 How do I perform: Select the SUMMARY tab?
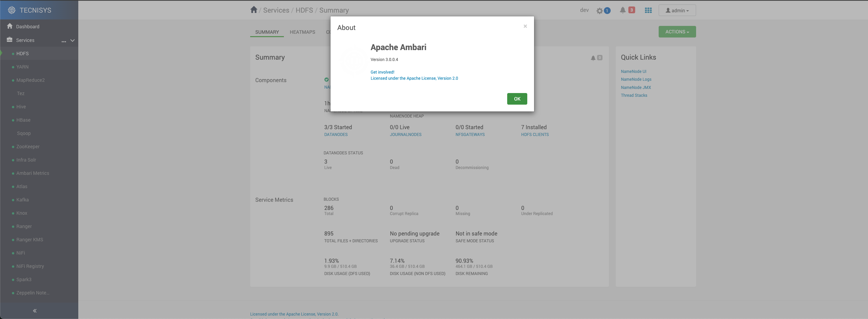pyautogui.click(x=267, y=32)
